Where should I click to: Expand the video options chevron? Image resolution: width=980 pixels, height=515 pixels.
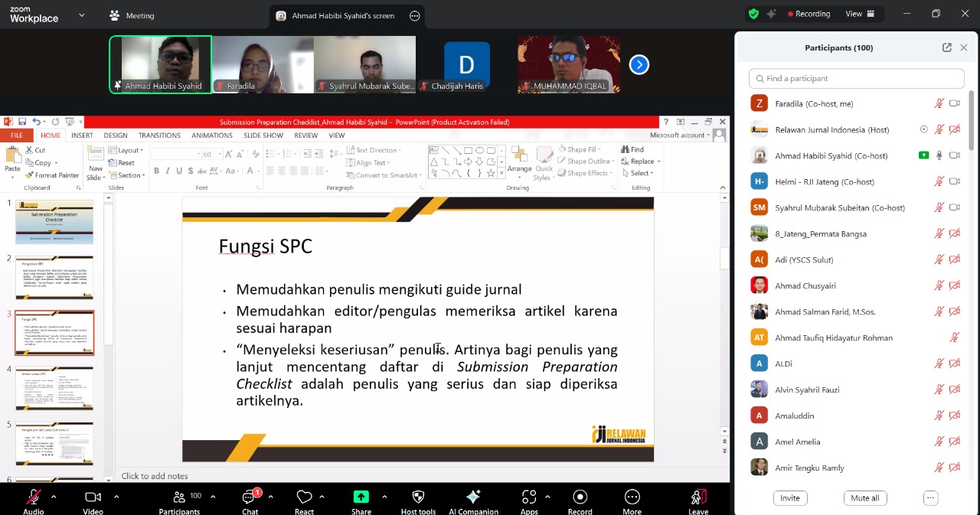tap(116, 497)
